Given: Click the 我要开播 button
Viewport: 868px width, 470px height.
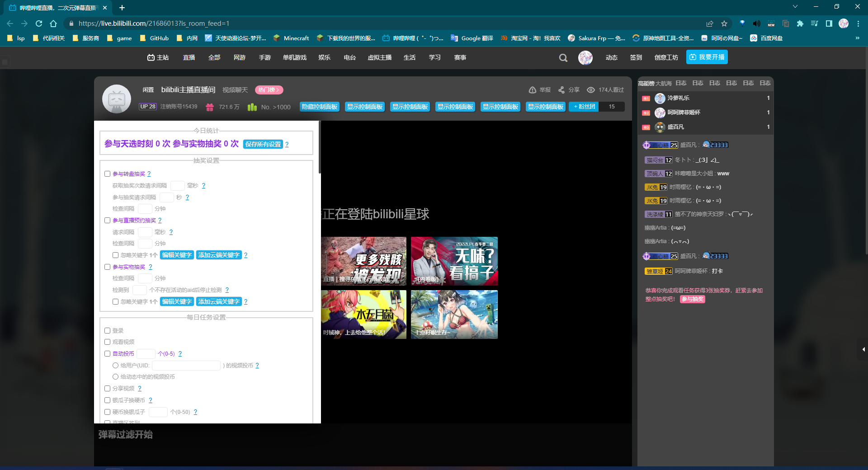Looking at the screenshot, I should pos(707,57).
